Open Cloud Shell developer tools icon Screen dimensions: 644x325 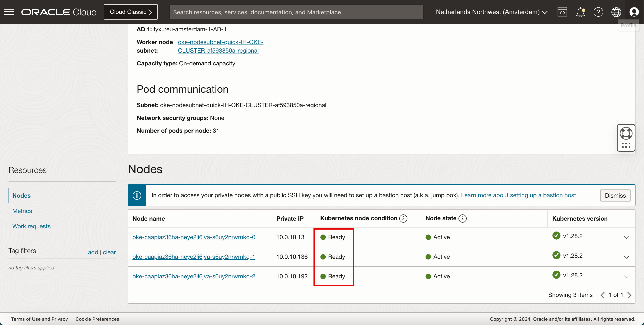(562, 12)
